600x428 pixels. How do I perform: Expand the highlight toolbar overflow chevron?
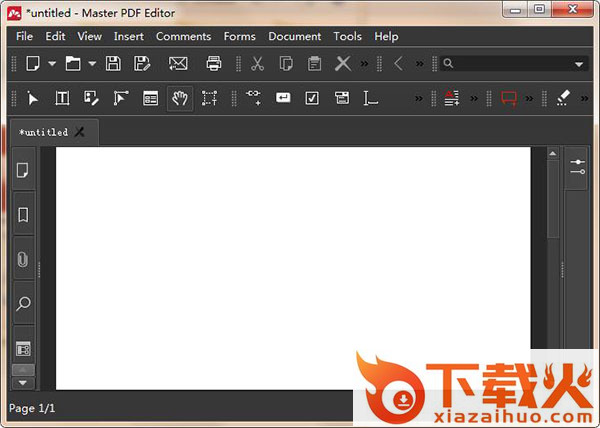tap(584, 99)
